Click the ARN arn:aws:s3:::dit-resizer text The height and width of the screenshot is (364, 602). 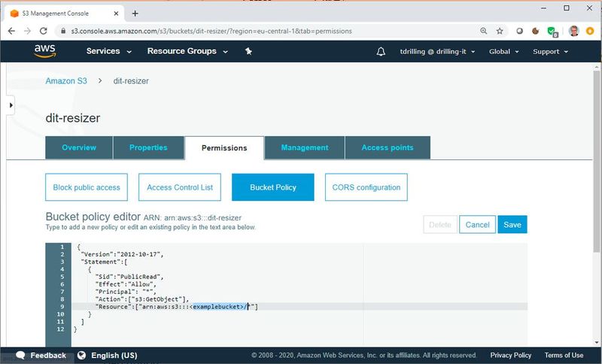[x=193, y=218]
